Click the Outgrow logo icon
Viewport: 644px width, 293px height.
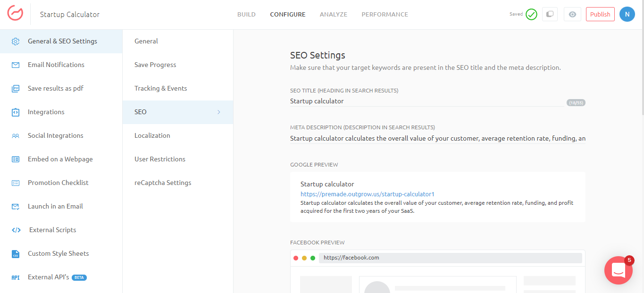click(15, 13)
